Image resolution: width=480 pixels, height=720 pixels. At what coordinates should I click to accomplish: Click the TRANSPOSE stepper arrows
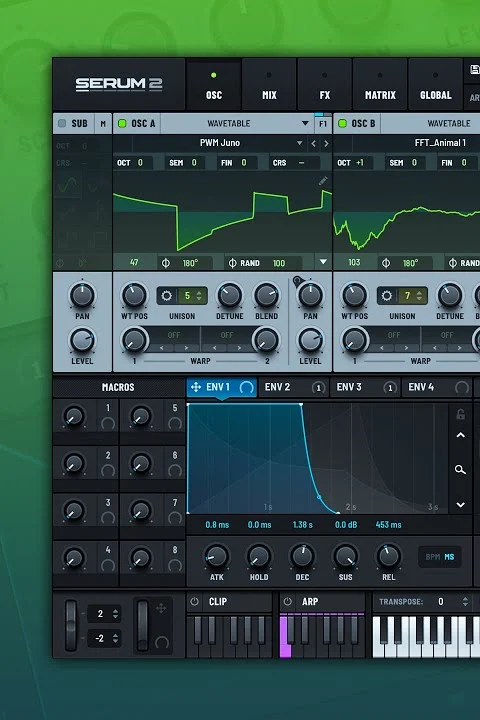465,602
